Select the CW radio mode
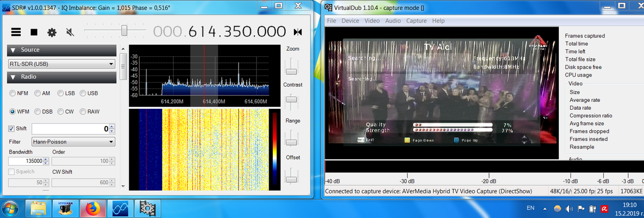The height and width of the screenshot is (218, 644). [x=65, y=111]
